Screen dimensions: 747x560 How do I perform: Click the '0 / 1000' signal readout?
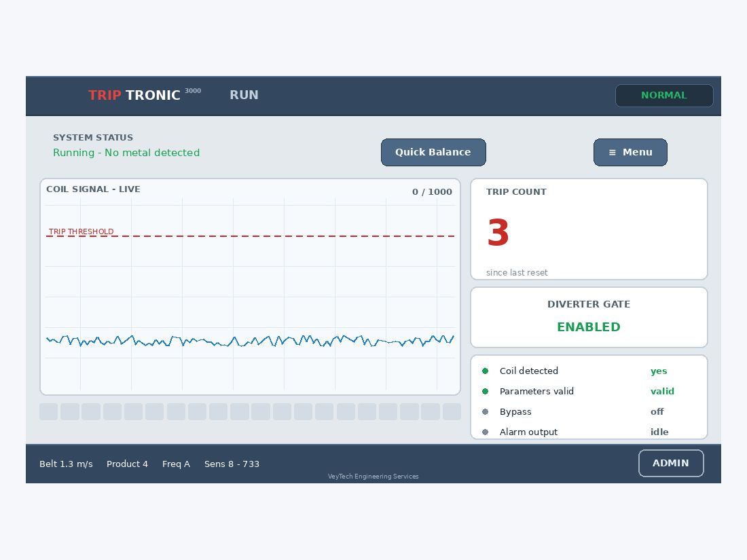[x=432, y=192]
